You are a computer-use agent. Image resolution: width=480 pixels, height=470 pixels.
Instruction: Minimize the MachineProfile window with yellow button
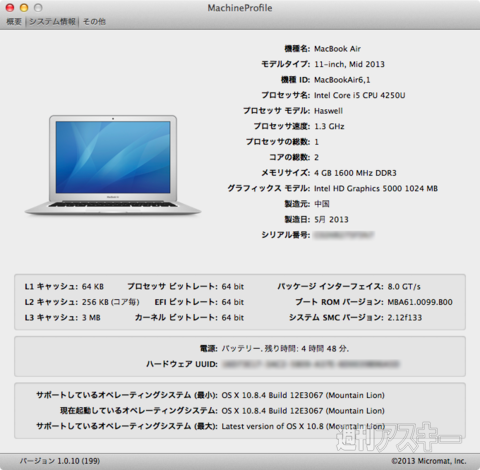pyautogui.click(x=24, y=8)
